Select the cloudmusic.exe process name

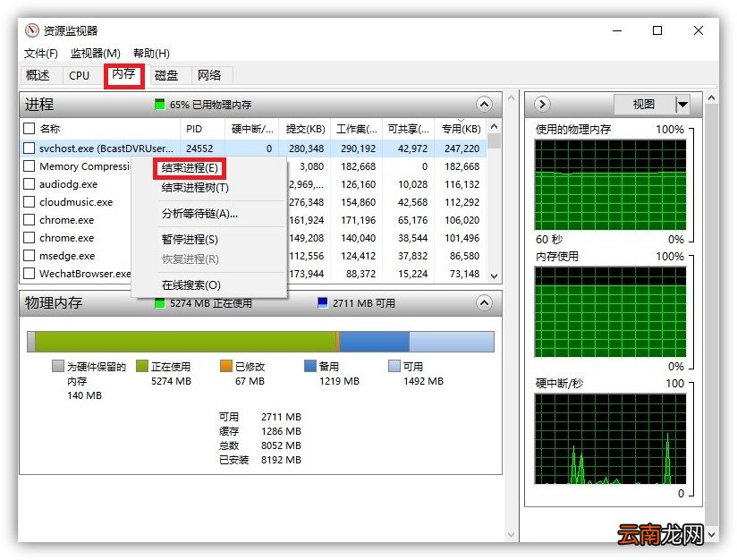[76, 202]
